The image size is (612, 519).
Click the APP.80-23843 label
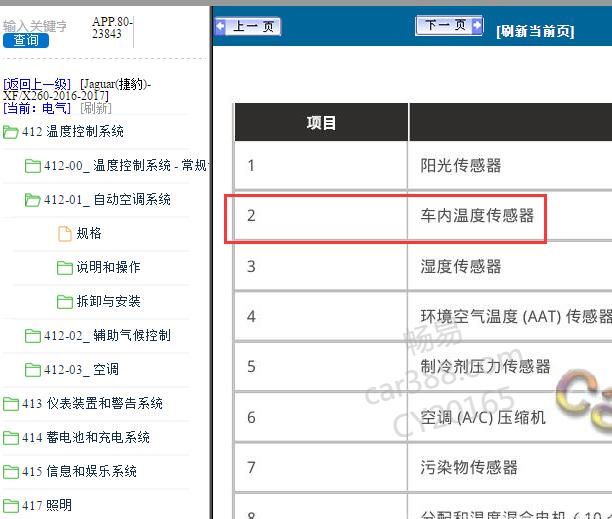coord(112,28)
